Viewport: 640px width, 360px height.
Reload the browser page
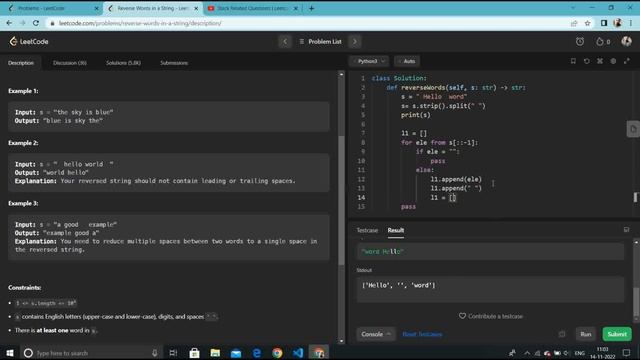[36, 23]
